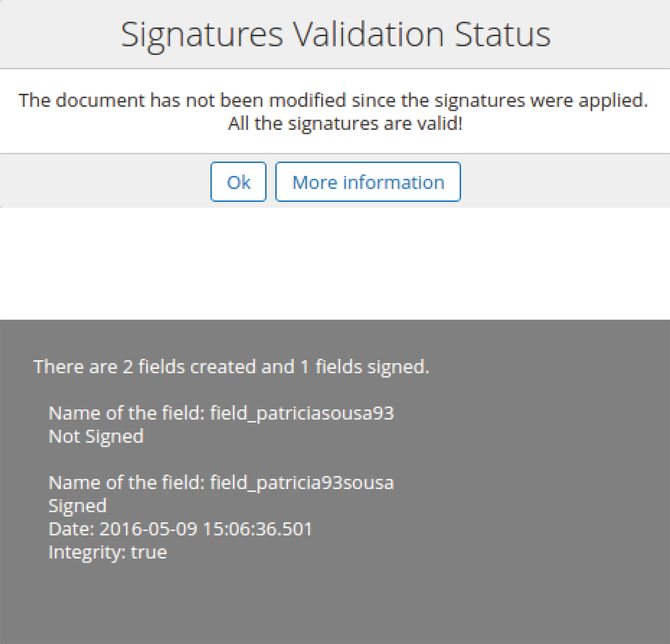Click 'Name of the field' label above Signed

(x=126, y=482)
